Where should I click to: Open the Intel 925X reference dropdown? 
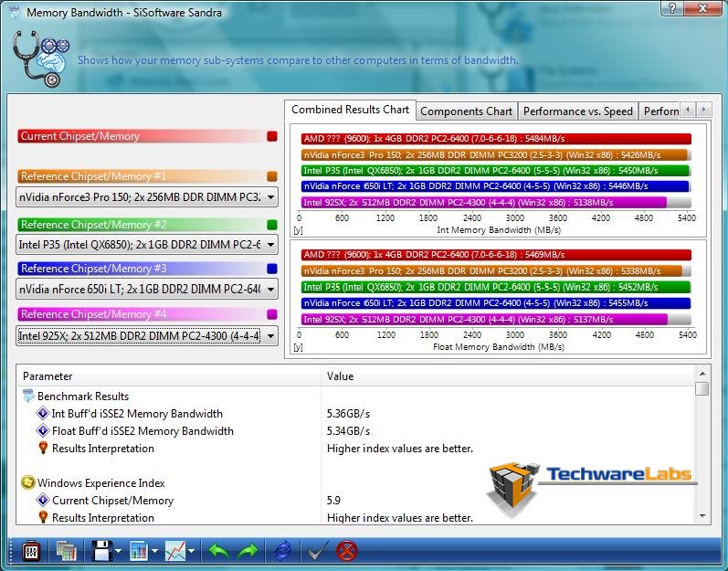[x=147, y=335]
